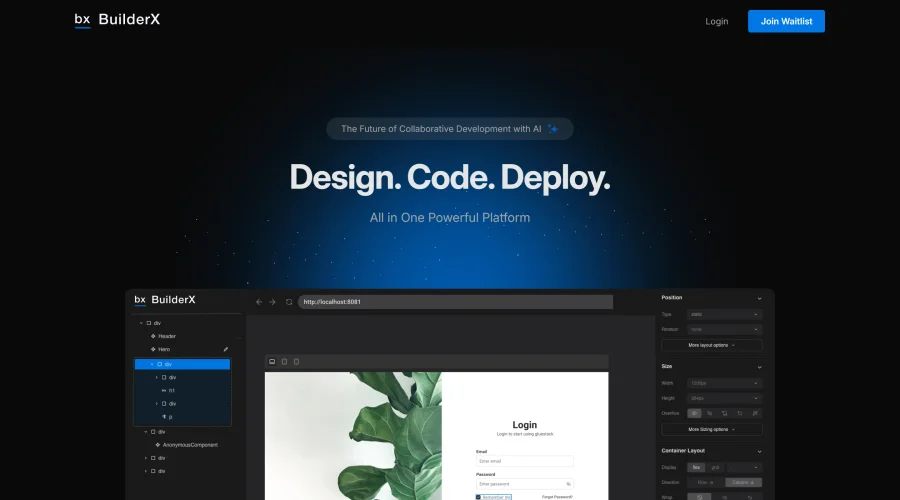Viewport: 900px width, 500px height.
Task: Expand the div between the h1 and p rows
Action: (157, 404)
